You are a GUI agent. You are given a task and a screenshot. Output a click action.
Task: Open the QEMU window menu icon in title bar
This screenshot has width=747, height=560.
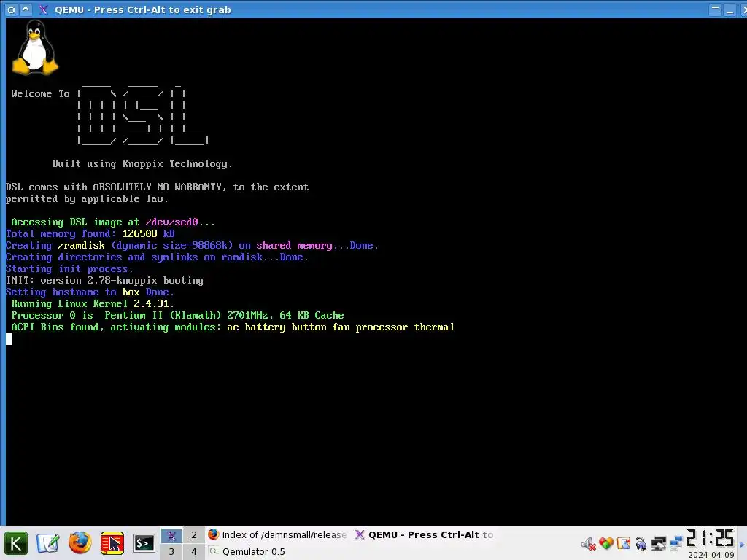tap(12, 9)
